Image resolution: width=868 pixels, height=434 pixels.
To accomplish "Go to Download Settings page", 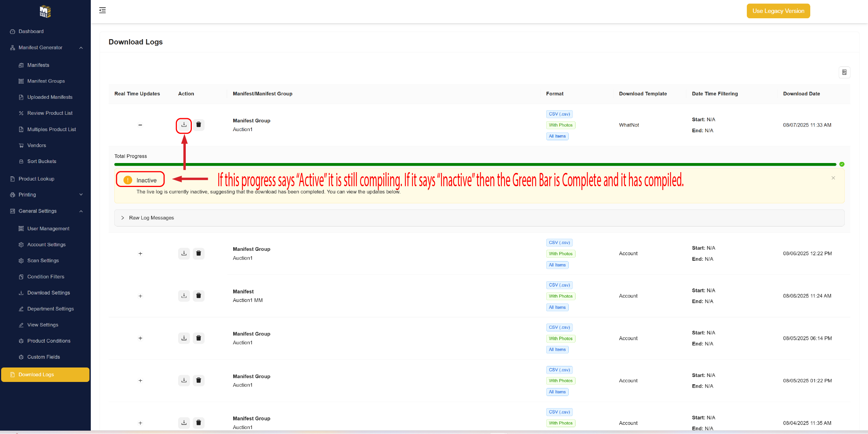I will [x=49, y=293].
